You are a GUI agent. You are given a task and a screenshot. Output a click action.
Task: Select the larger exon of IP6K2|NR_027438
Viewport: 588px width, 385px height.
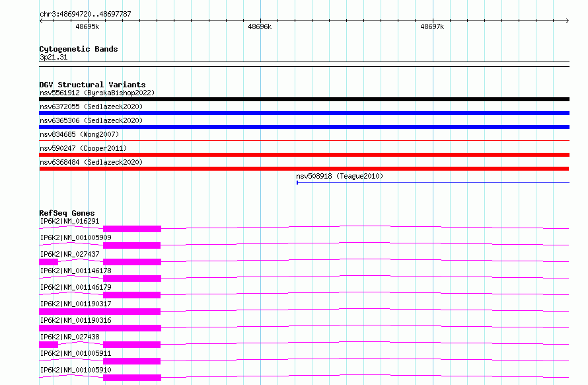pyautogui.click(x=131, y=345)
